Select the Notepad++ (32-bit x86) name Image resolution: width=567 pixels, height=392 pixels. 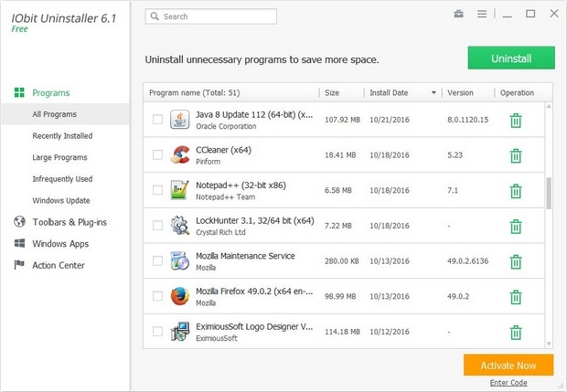tap(241, 185)
